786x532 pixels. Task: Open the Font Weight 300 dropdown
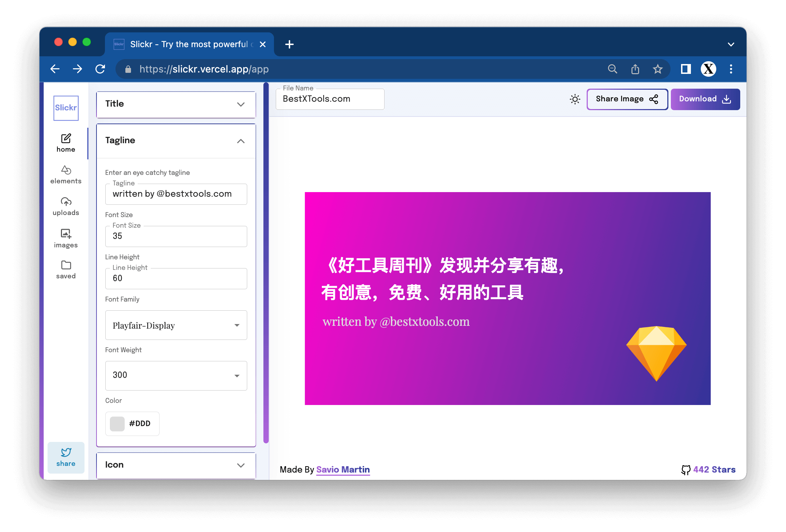pos(176,375)
